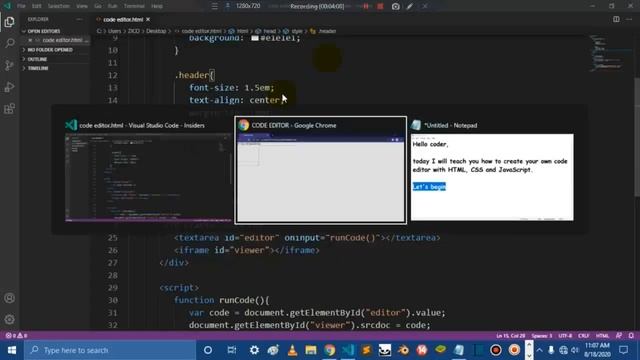Change indentation via Spaces status entry
The height and width of the screenshot is (360, 640).
click(542, 336)
